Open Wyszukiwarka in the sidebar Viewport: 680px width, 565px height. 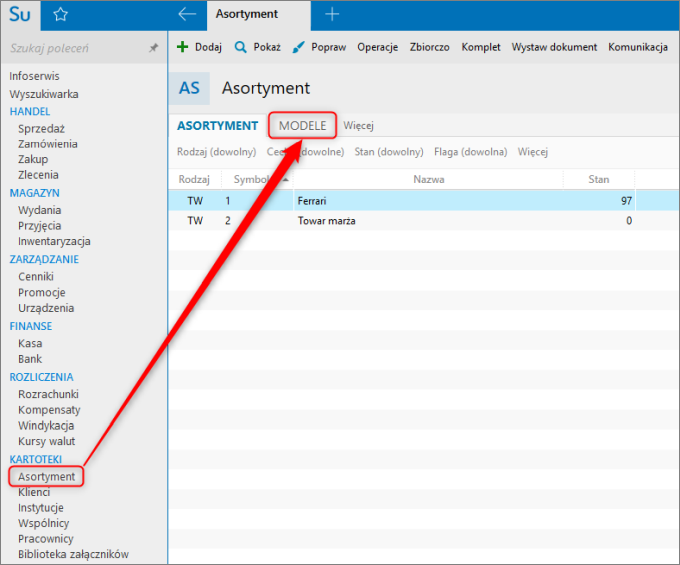tap(44, 94)
